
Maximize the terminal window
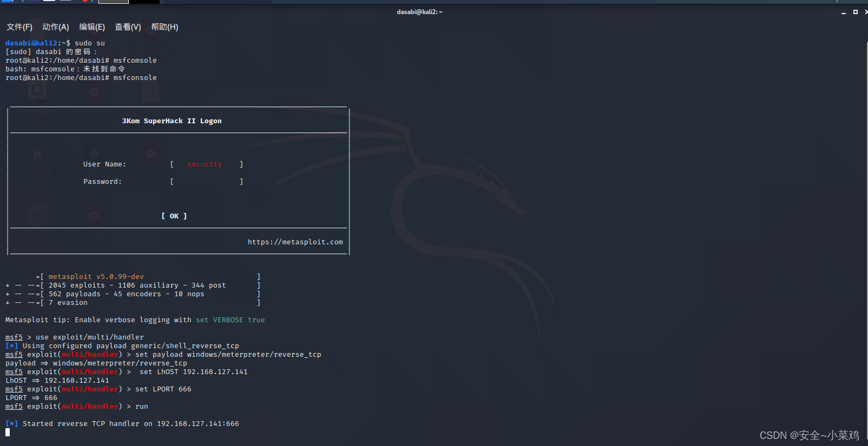(856, 12)
